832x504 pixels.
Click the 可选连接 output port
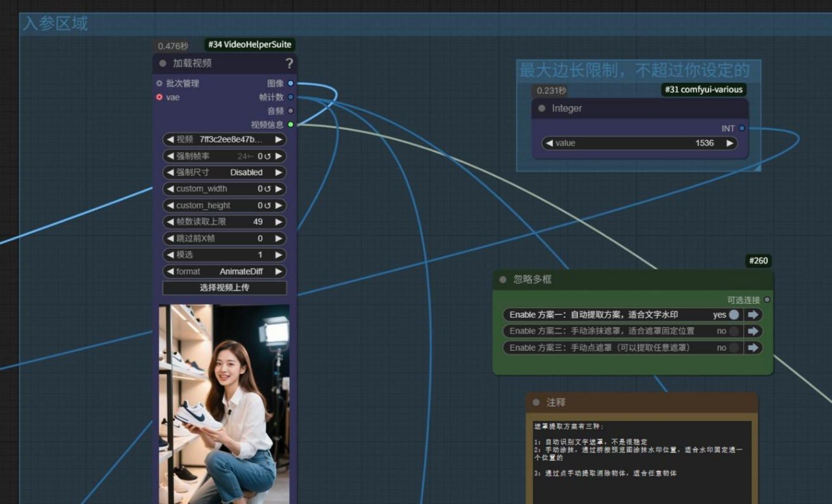[767, 299]
